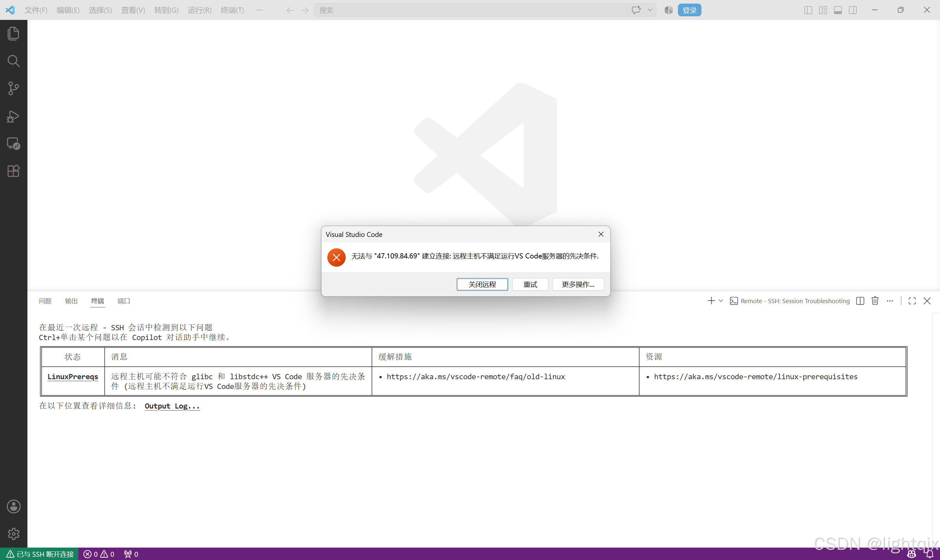The image size is (940, 560).
Task: Toggle bottom panel visibility
Action: (x=838, y=10)
